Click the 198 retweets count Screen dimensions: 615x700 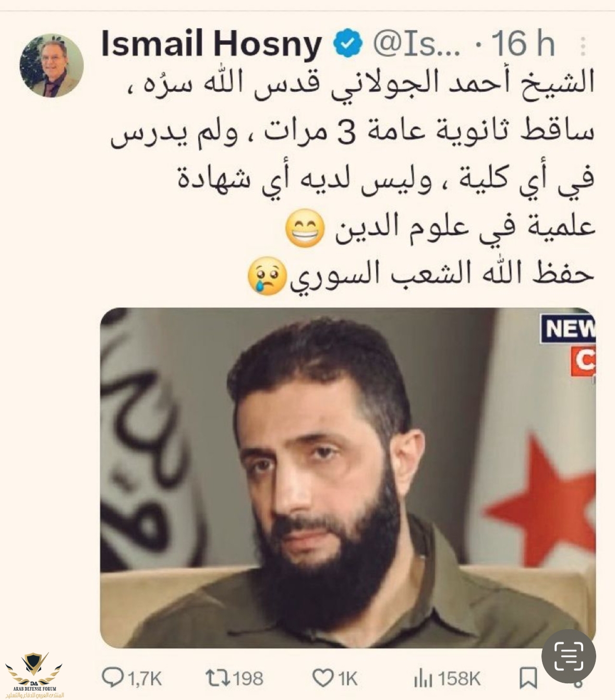pos(247,679)
